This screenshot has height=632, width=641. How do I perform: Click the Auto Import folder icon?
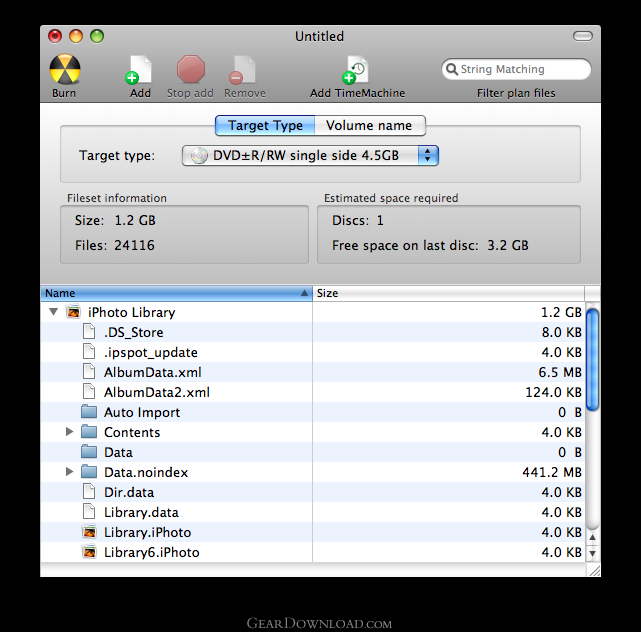pos(89,412)
